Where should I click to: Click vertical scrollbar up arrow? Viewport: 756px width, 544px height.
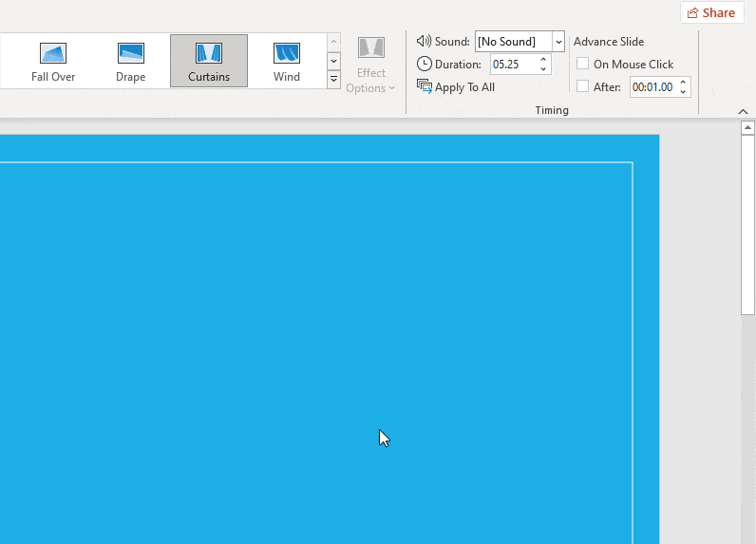[747, 127]
